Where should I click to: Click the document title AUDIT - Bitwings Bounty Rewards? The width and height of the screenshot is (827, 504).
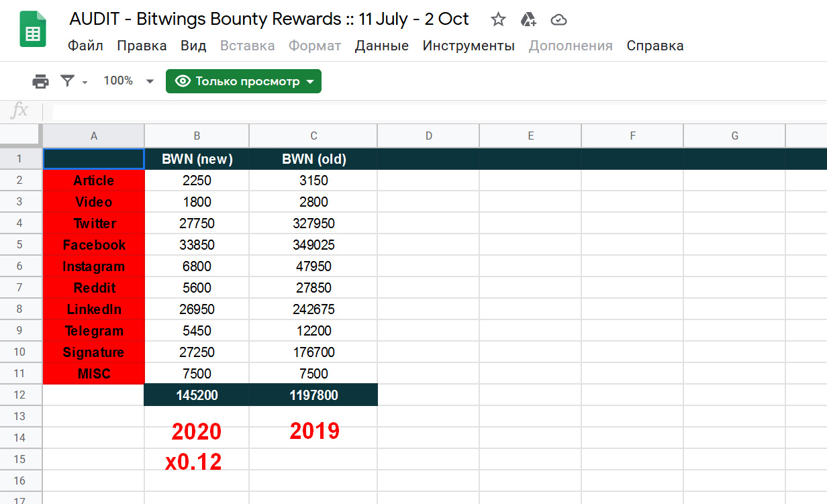269,19
